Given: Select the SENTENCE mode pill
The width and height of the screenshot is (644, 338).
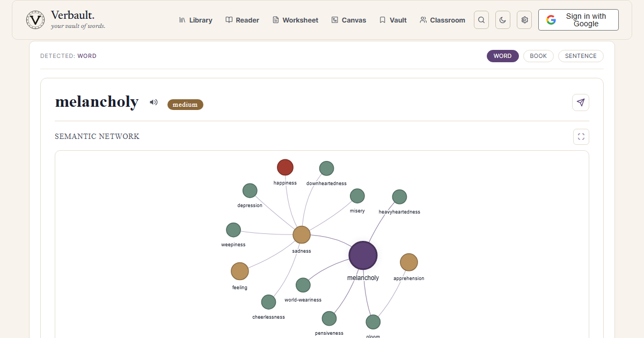Looking at the screenshot, I should [581, 56].
